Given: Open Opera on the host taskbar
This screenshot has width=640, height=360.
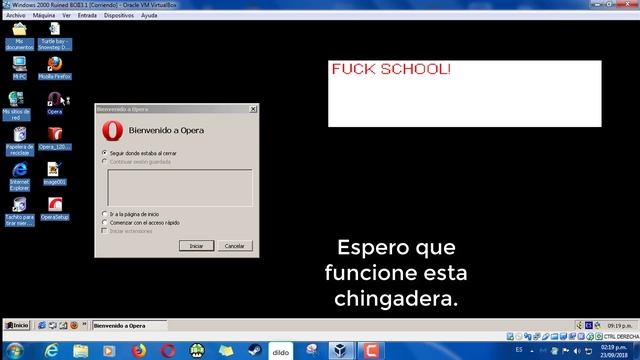Looking at the screenshot, I should (x=168, y=351).
